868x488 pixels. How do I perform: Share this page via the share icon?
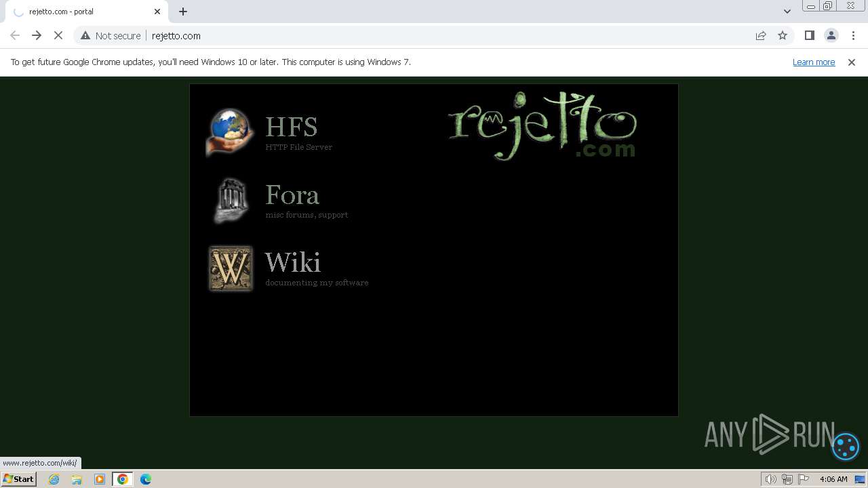(x=761, y=35)
